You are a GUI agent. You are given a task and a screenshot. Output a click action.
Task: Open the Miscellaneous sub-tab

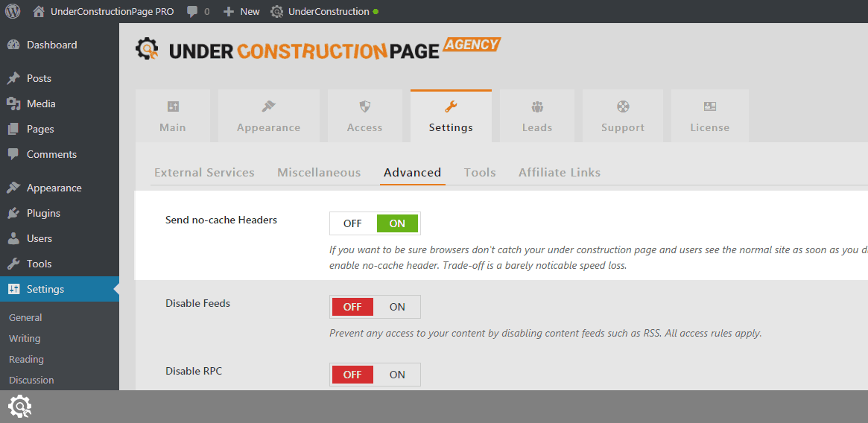319,172
